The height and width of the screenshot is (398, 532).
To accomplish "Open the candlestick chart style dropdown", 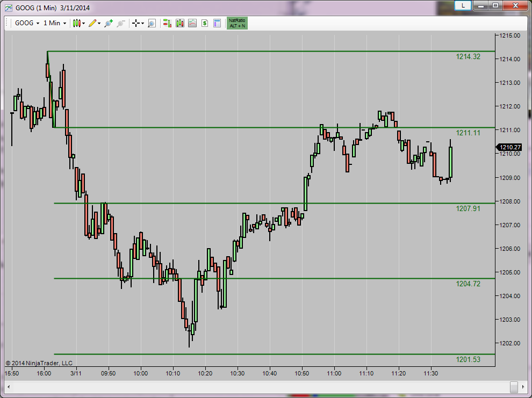I will tap(78, 23).
